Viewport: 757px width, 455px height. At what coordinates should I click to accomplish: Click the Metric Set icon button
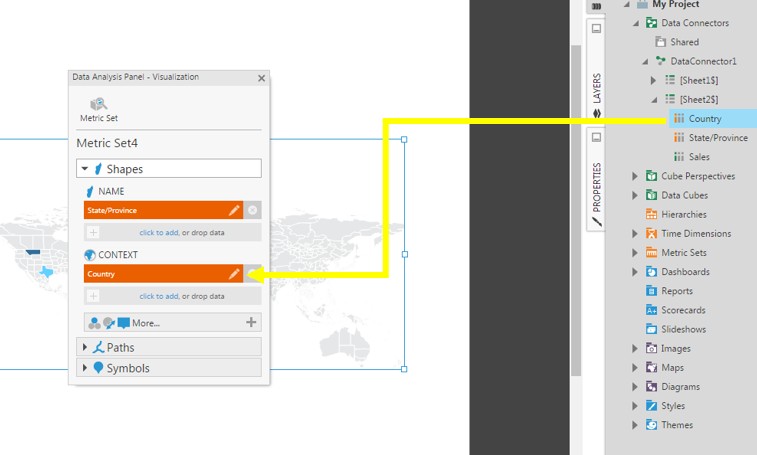pos(99,105)
